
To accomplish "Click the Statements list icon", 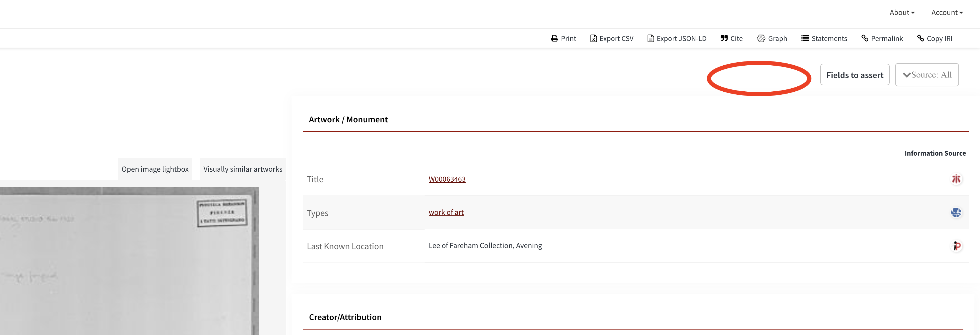I will click(805, 38).
